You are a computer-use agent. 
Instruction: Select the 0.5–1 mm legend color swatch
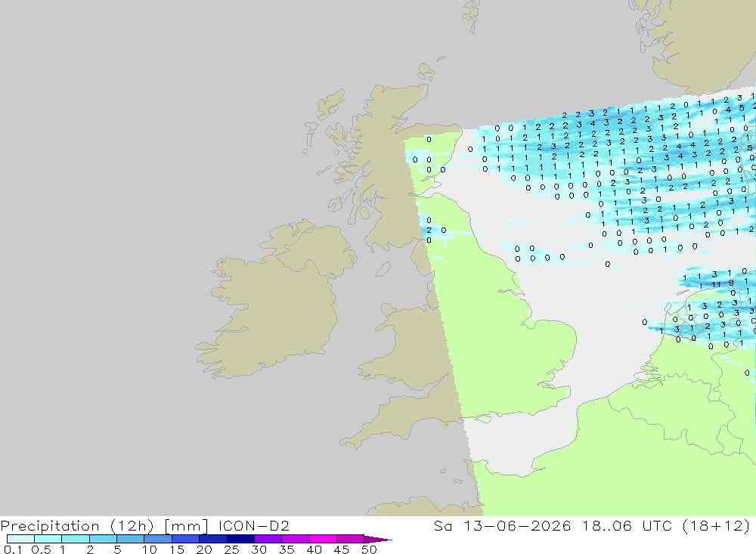[x=48, y=539]
